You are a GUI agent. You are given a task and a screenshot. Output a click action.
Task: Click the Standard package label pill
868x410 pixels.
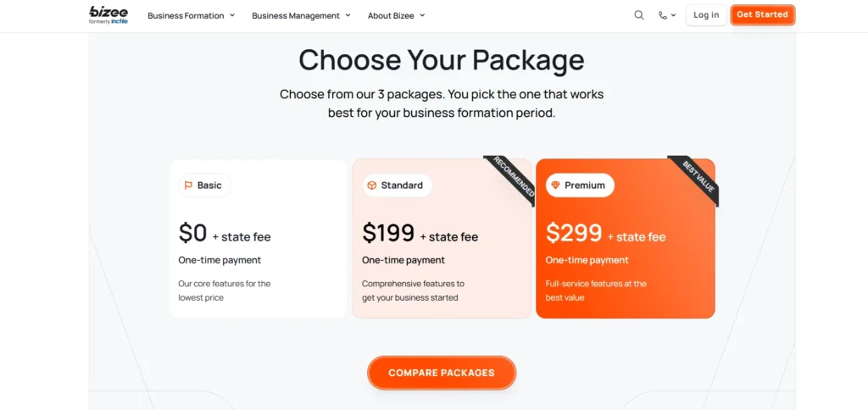pos(397,186)
